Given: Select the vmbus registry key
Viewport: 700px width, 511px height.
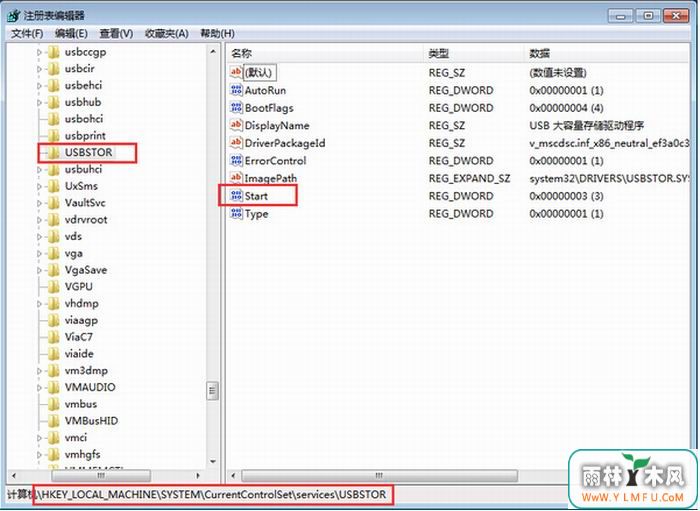Looking at the screenshot, I should (x=81, y=404).
